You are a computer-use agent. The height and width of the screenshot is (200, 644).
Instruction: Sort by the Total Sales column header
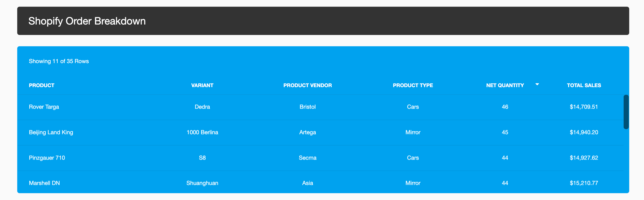tap(584, 85)
